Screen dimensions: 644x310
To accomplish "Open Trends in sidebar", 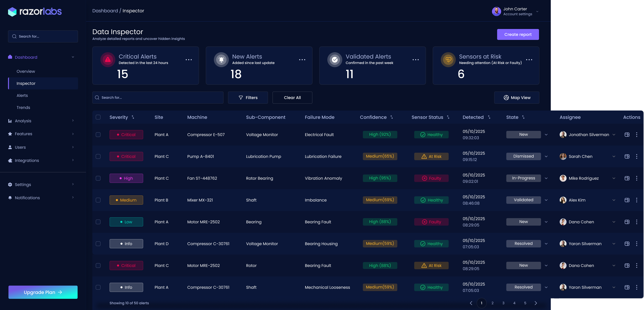I will 23,107.
